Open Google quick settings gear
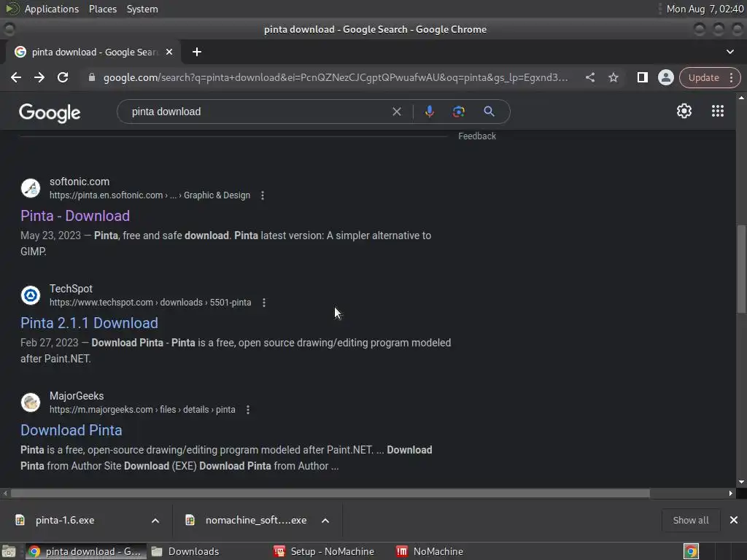Image resolution: width=747 pixels, height=560 pixels. point(684,112)
